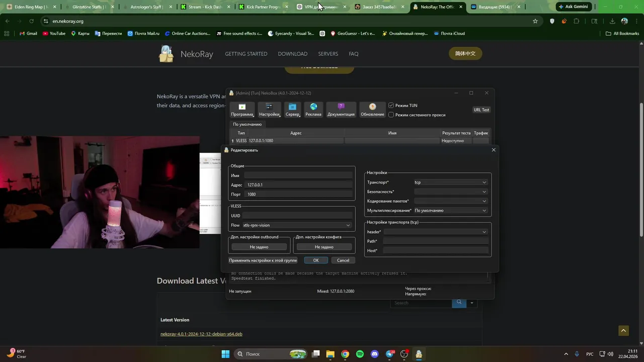Click the scroll-to-top arrow on the webpage
This screenshot has width=644, height=362.
623,330
